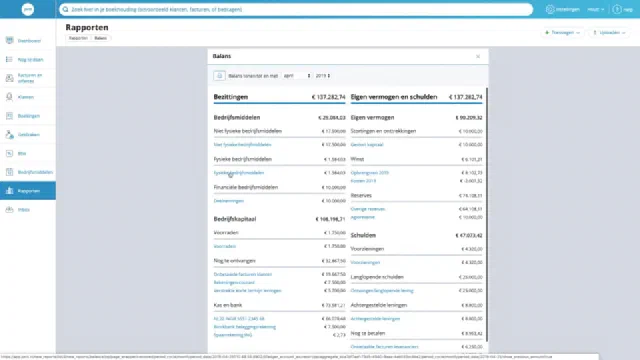The height and width of the screenshot is (360, 640).
Task: Open the 'Gestort kapitaal' link
Action: point(367,144)
